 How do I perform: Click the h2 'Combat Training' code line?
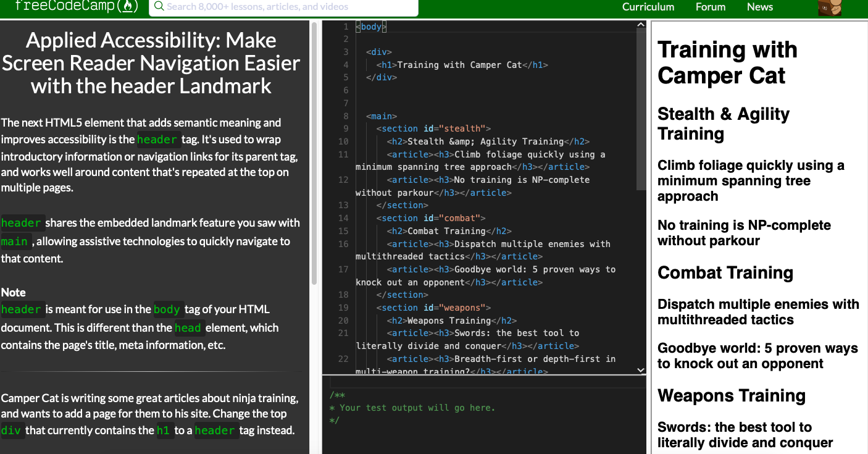449,231
